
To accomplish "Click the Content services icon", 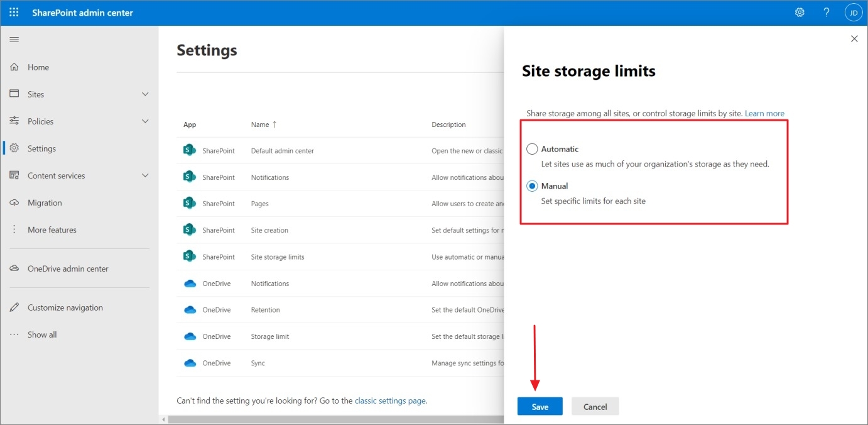I will [14, 175].
